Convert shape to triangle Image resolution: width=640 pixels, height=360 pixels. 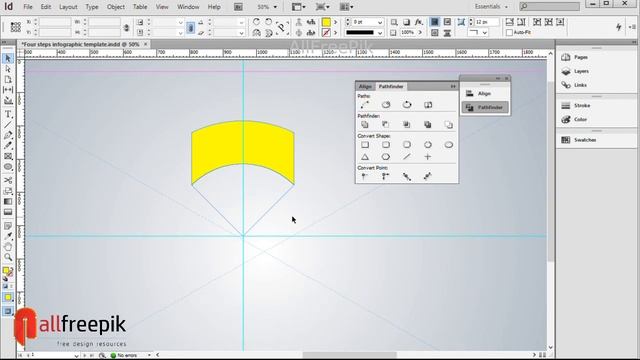364,157
